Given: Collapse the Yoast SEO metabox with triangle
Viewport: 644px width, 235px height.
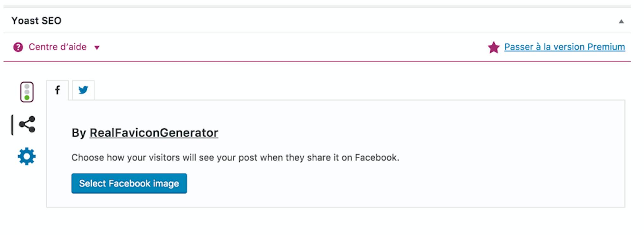Looking at the screenshot, I should (621, 21).
